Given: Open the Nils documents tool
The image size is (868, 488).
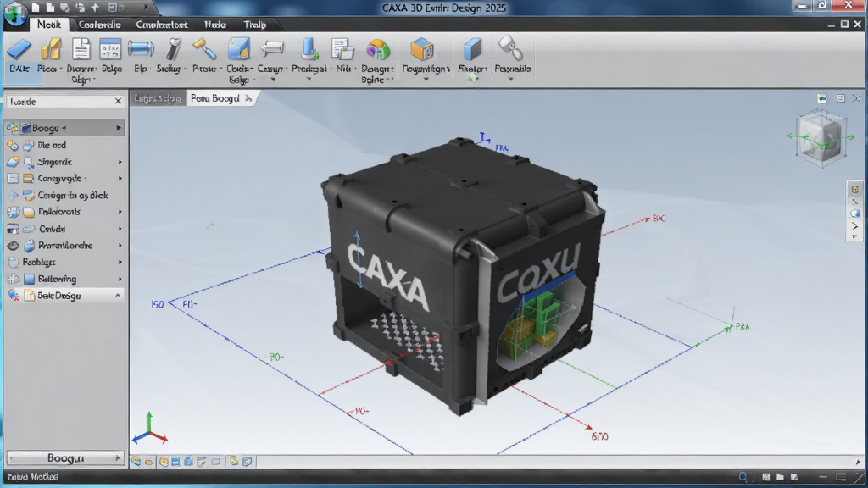Looking at the screenshot, I should 343,56.
